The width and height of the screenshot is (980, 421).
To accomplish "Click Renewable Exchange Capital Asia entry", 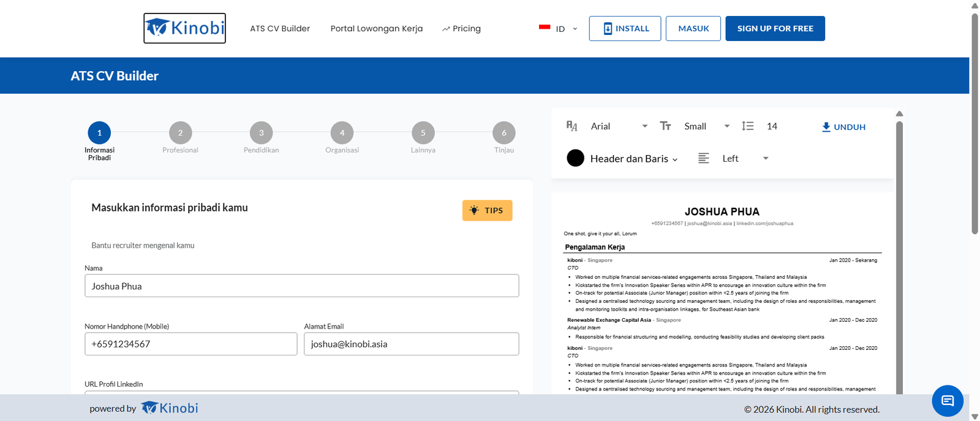I will (609, 320).
